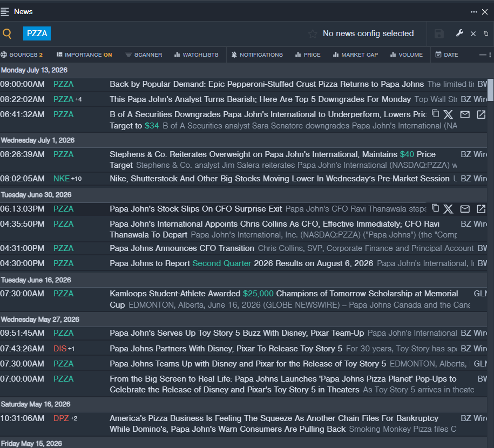Open the SOURCES 2 filter dropdown
This screenshot has width=494, height=448.
pyautogui.click(x=22, y=55)
